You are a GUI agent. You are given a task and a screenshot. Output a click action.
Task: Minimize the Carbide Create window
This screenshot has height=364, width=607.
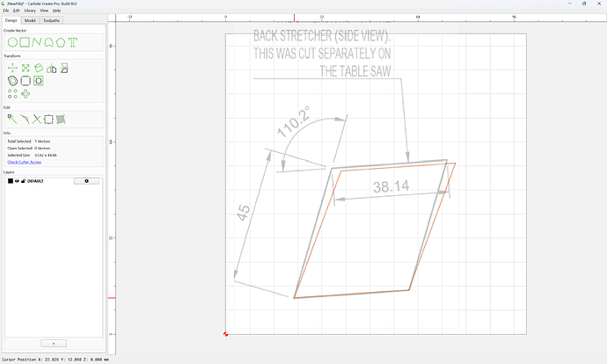pyautogui.click(x=569, y=4)
